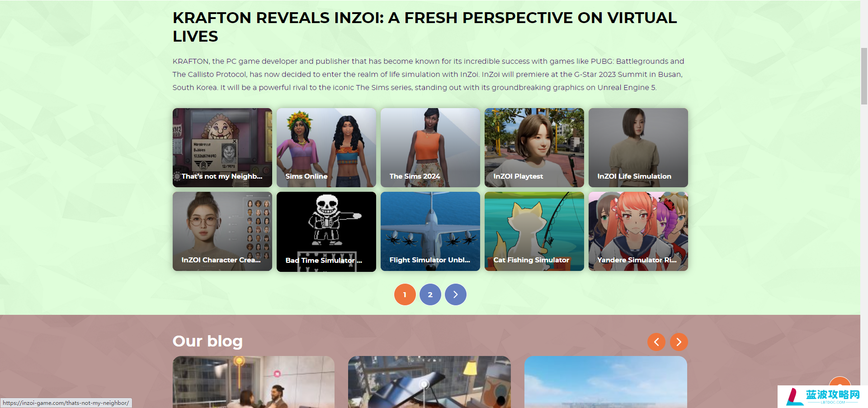Go to pagination page 1

pyautogui.click(x=405, y=294)
